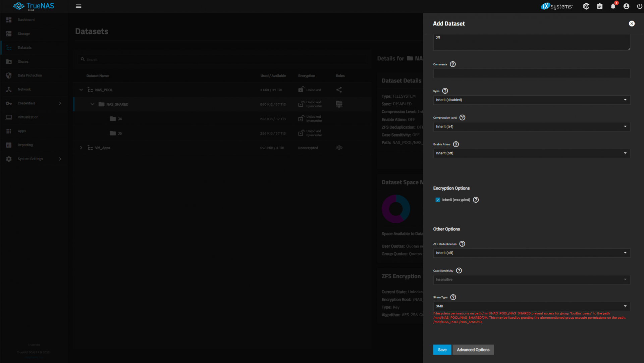Open the Enable Atime dropdown
The height and width of the screenshot is (363, 644).
coord(531,153)
